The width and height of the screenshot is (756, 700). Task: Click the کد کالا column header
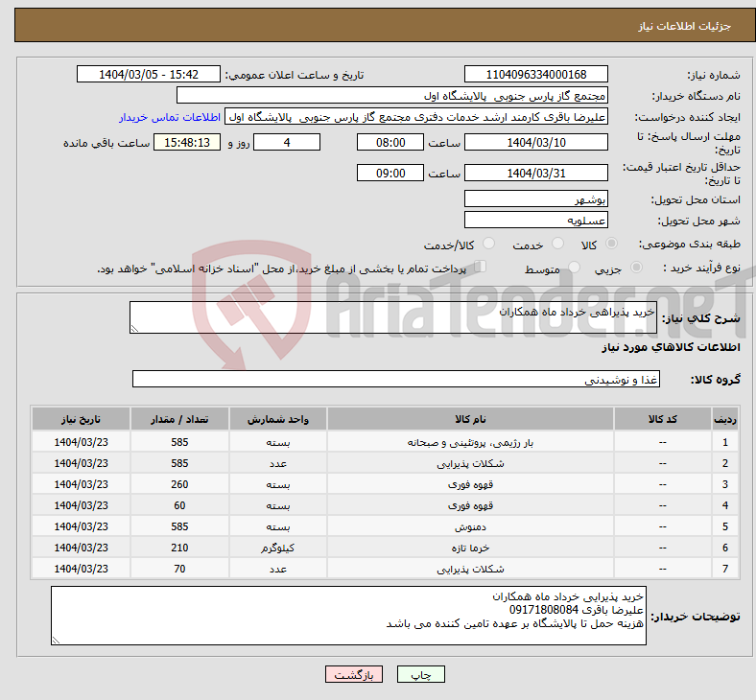coord(663,419)
